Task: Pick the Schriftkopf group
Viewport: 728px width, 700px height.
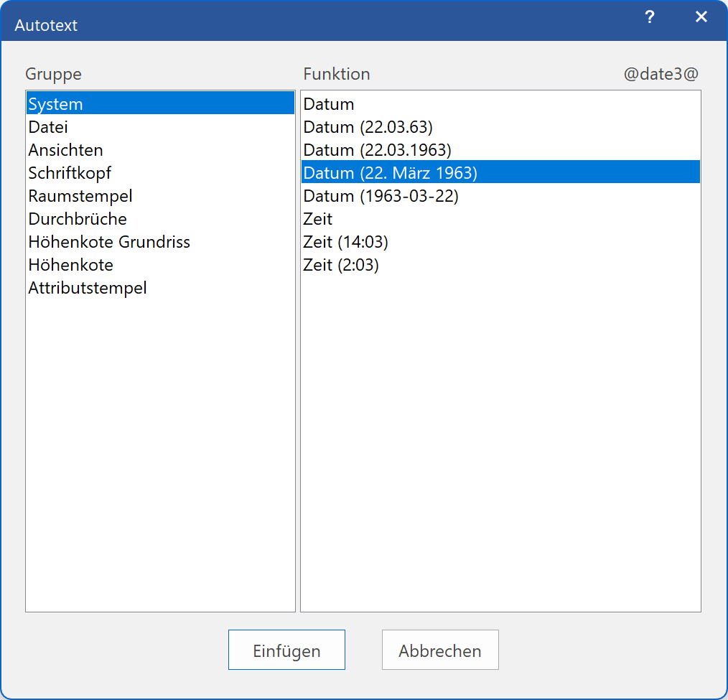Action: 70,173
